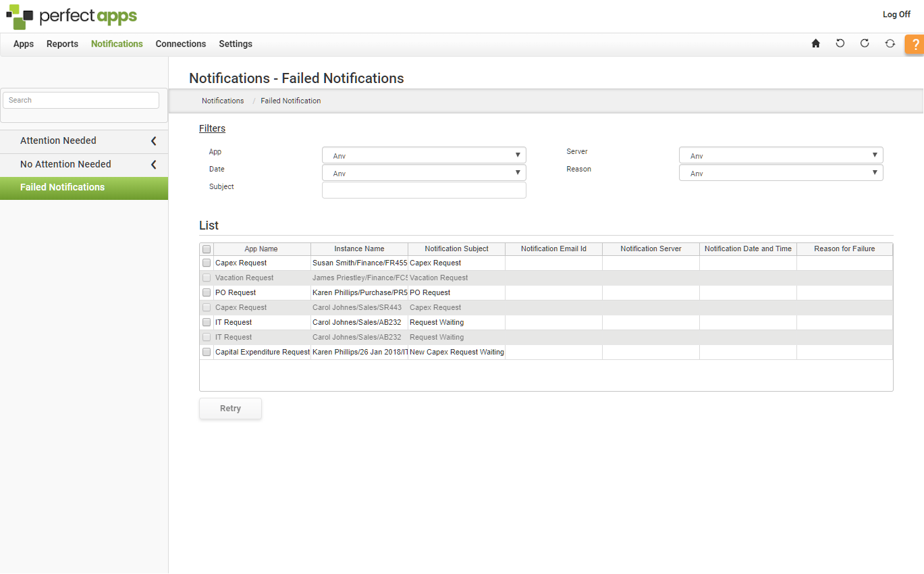Viewport: 924px width, 574px height.
Task: Select the New Capex Request Waiting subject
Action: coord(456,353)
